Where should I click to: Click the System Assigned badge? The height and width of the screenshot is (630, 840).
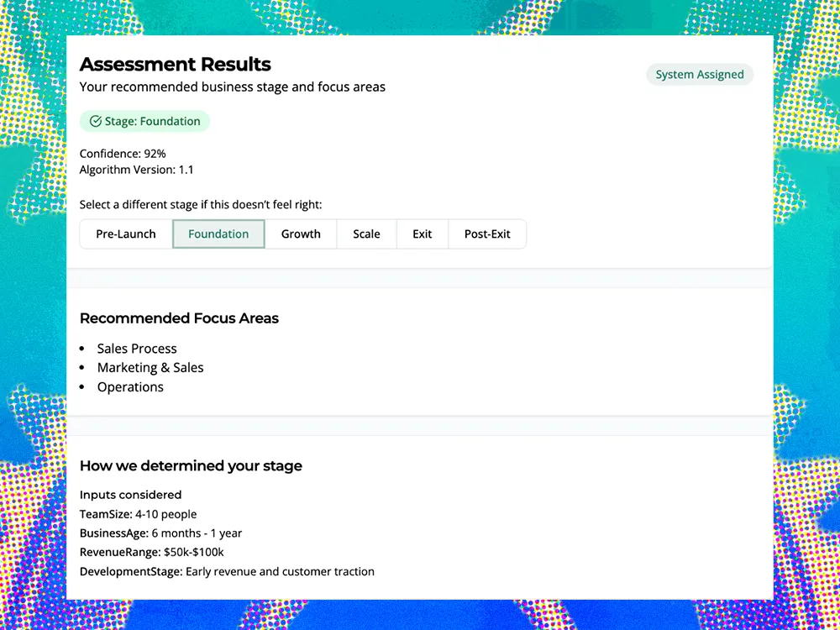coord(700,74)
